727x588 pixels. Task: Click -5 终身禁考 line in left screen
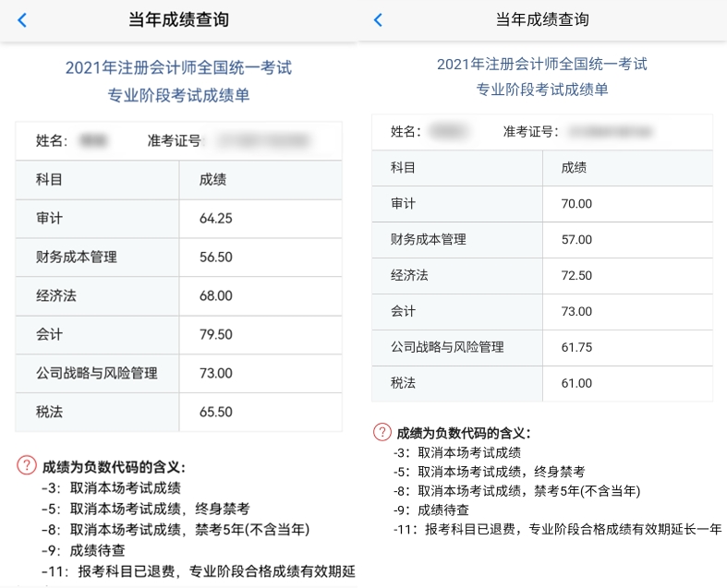pyautogui.click(x=146, y=509)
